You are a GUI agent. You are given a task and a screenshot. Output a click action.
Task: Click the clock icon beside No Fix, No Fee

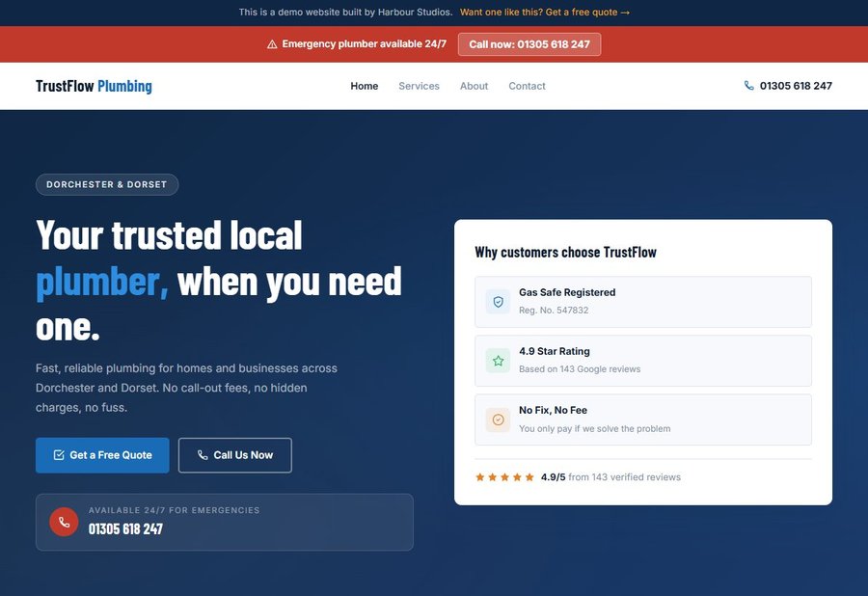click(497, 419)
